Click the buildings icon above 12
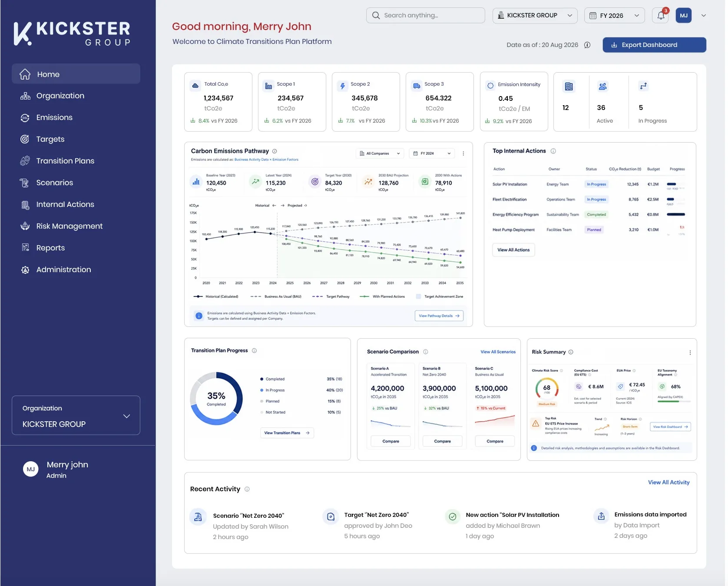Screen dimensions: 728x586 [x=569, y=87]
